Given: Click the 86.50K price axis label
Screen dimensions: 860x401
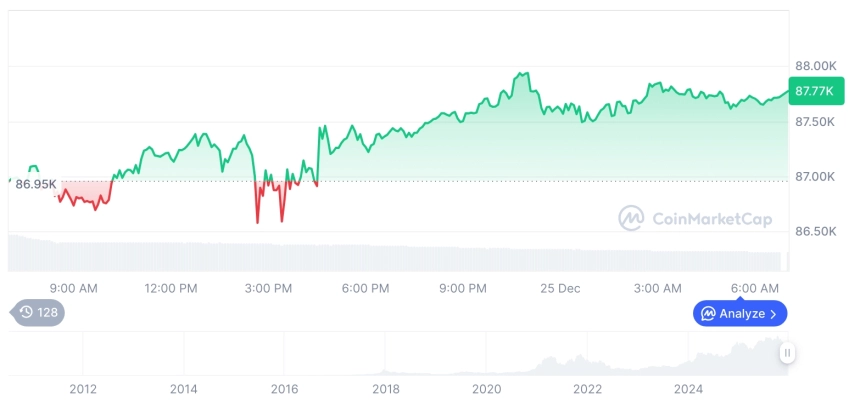Looking at the screenshot, I should pyautogui.click(x=816, y=231).
